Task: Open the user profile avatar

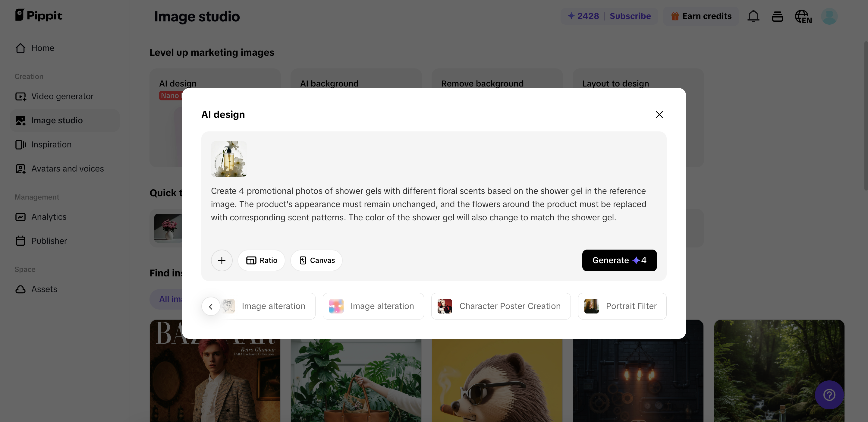Action: pos(829,16)
